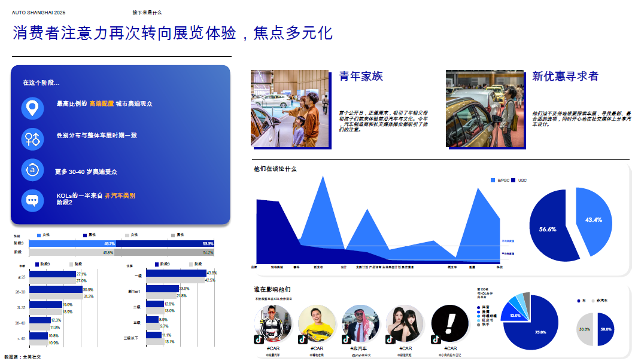This screenshot has height=364, width=635.
Task: Select the black exclamation-mark avatar
Action: (x=450, y=324)
